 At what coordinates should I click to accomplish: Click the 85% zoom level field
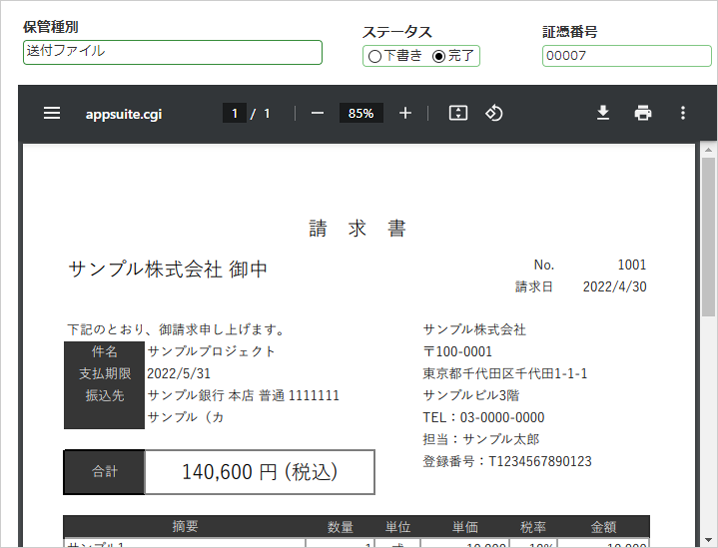click(x=361, y=113)
